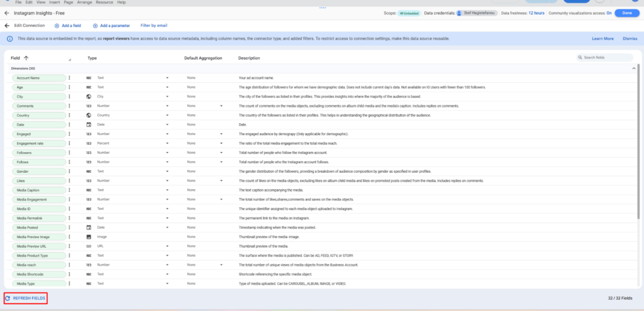
Task: Click the Refresh Fields button
Action: (25, 298)
